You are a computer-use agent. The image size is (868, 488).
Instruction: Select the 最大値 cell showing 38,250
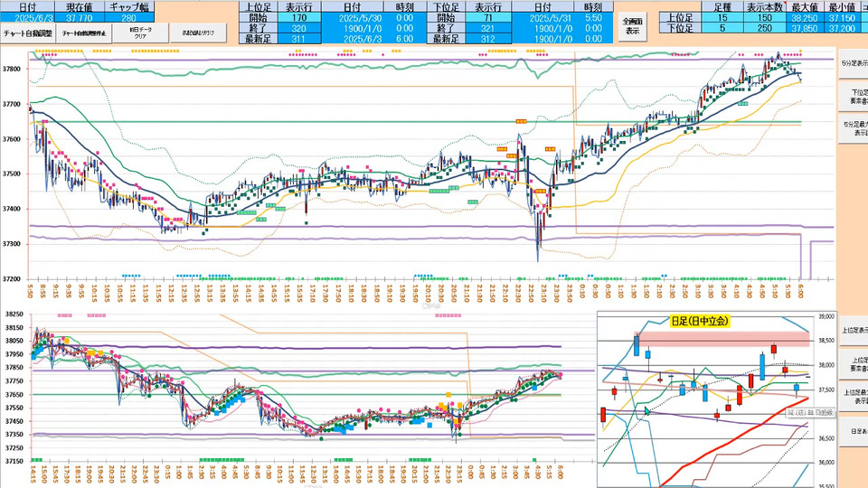pos(806,18)
